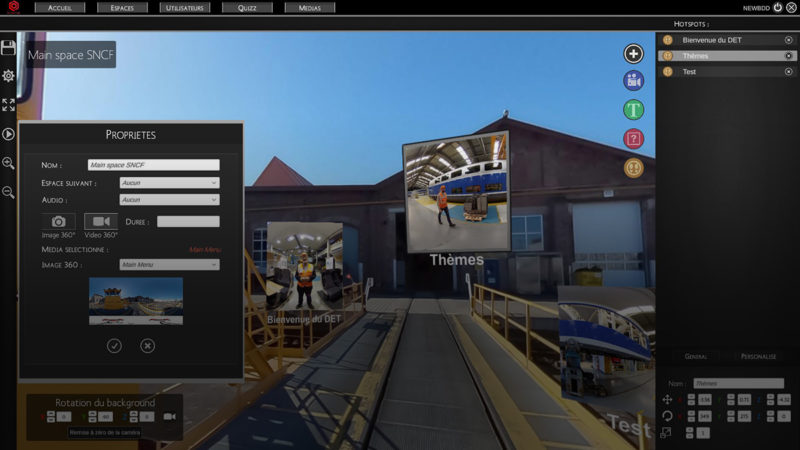Image resolution: width=800 pixels, height=450 pixels.
Task: Click the red Main Menu selected media text
Action: click(205, 249)
